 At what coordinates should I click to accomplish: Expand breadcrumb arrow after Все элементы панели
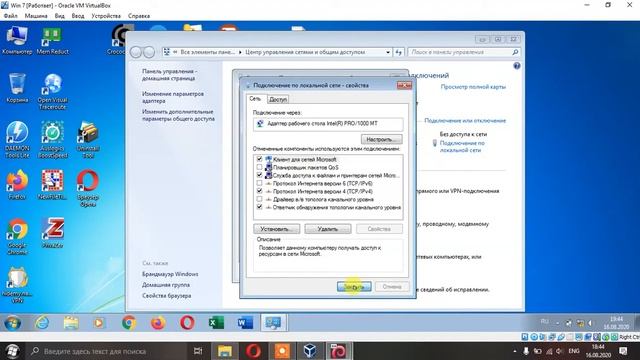(x=240, y=52)
